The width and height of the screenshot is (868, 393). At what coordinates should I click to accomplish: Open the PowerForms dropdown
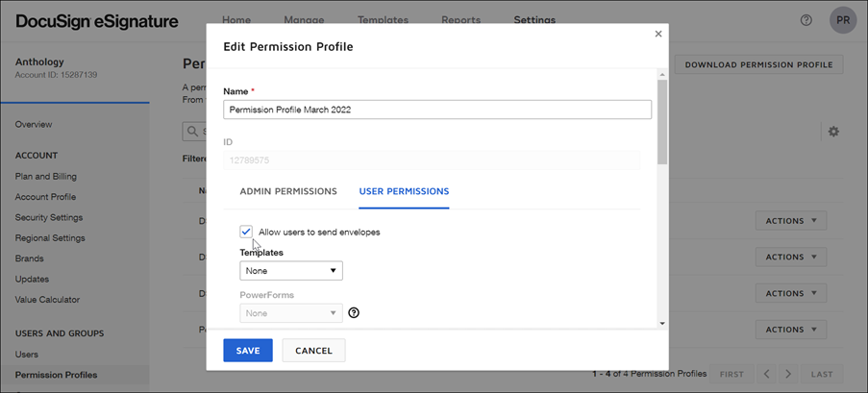[291, 312]
